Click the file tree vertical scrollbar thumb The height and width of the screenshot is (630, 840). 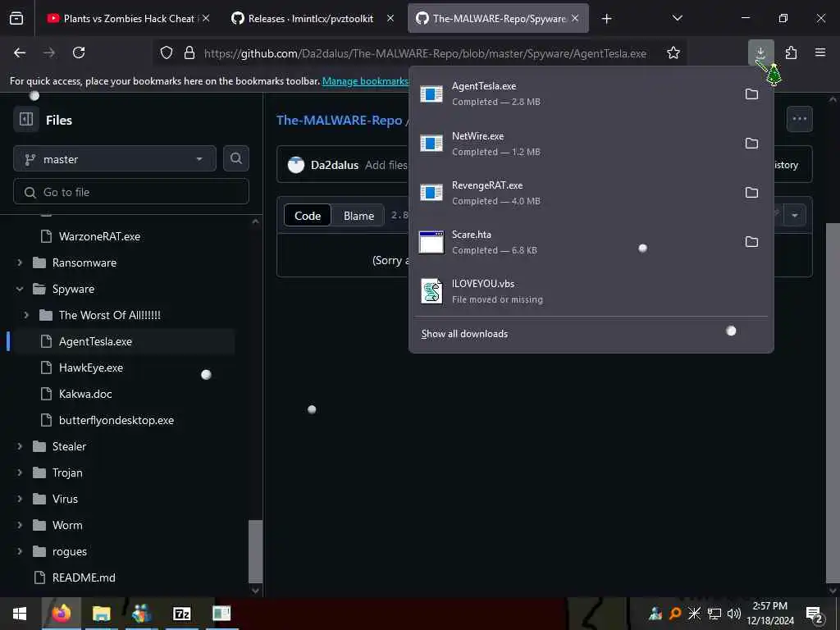point(256,551)
